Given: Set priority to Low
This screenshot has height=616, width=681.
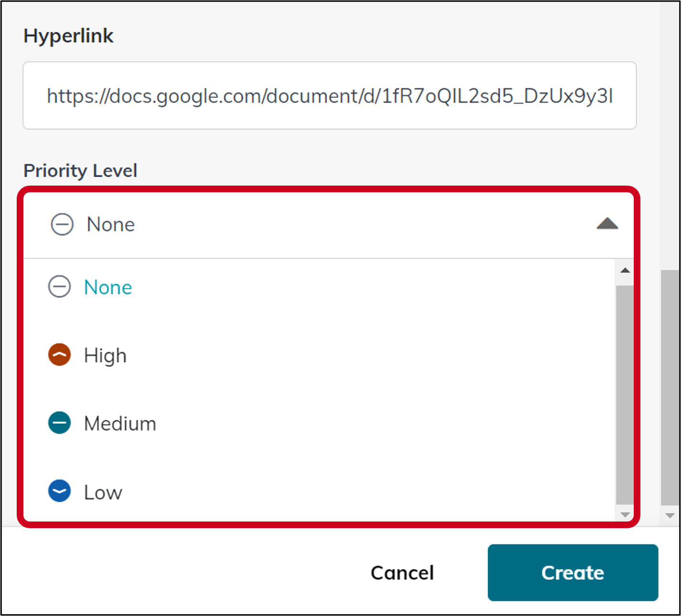Looking at the screenshot, I should pos(103,492).
